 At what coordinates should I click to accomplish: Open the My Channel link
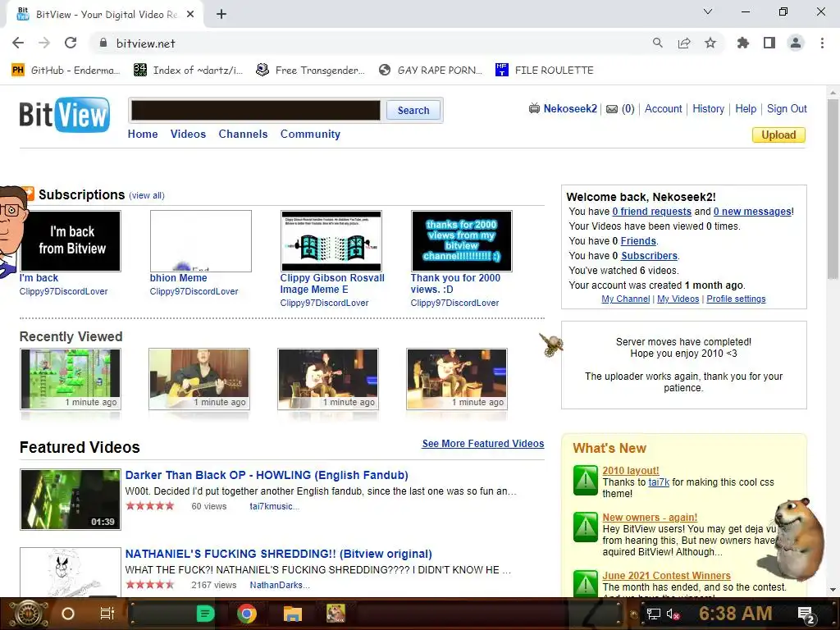point(625,299)
